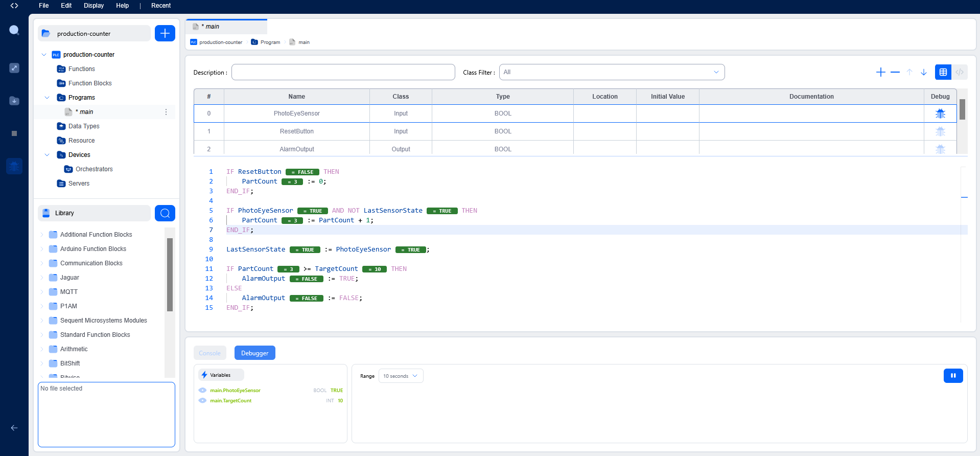Screen dimensions: 980x456
Task: Click the ResetButton name cell
Action: pyautogui.click(x=297, y=131)
